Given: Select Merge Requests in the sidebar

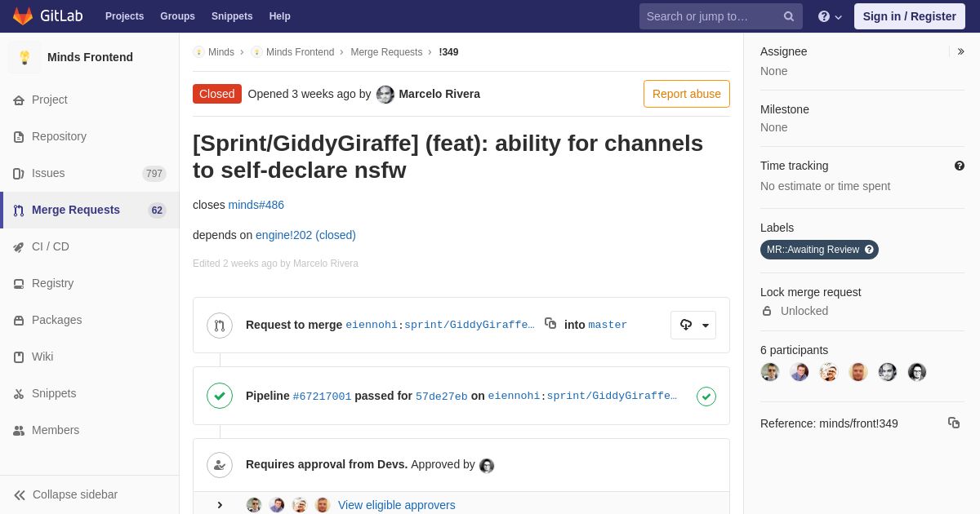Looking at the screenshot, I should point(90,210).
